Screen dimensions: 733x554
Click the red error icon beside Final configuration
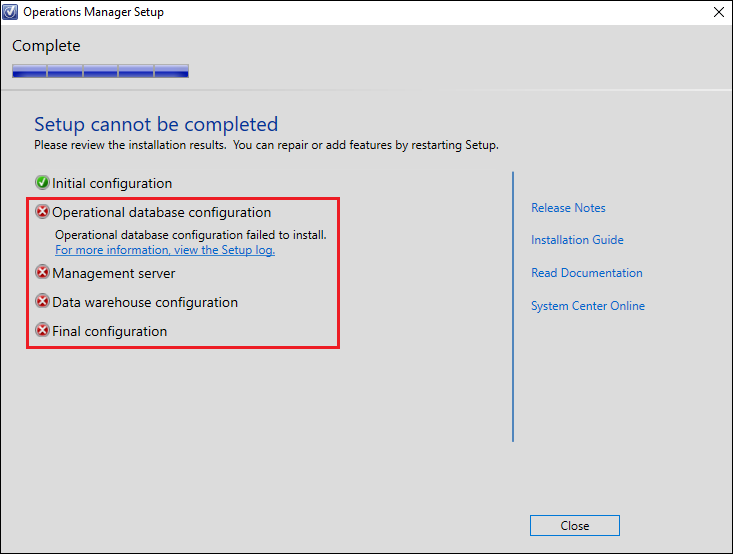tap(42, 331)
